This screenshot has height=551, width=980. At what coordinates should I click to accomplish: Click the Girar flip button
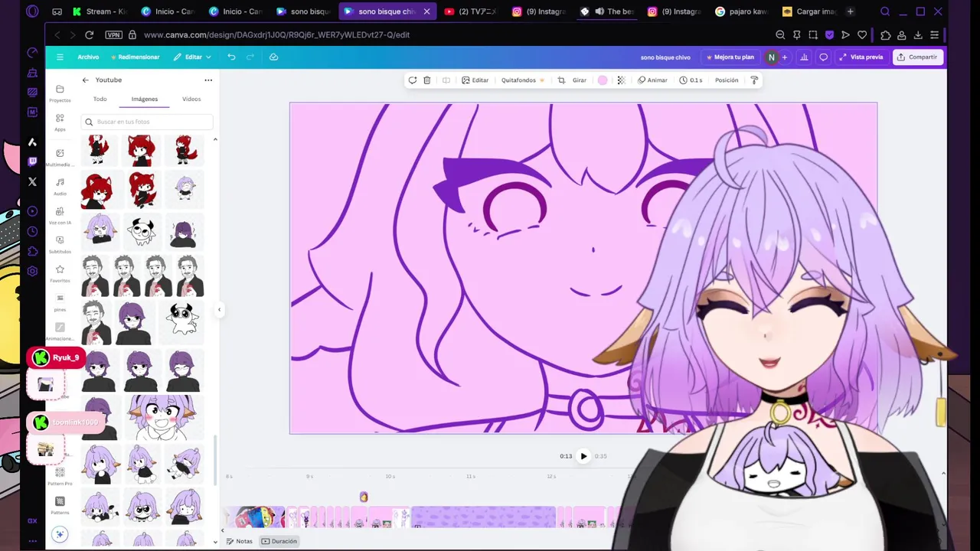(580, 80)
